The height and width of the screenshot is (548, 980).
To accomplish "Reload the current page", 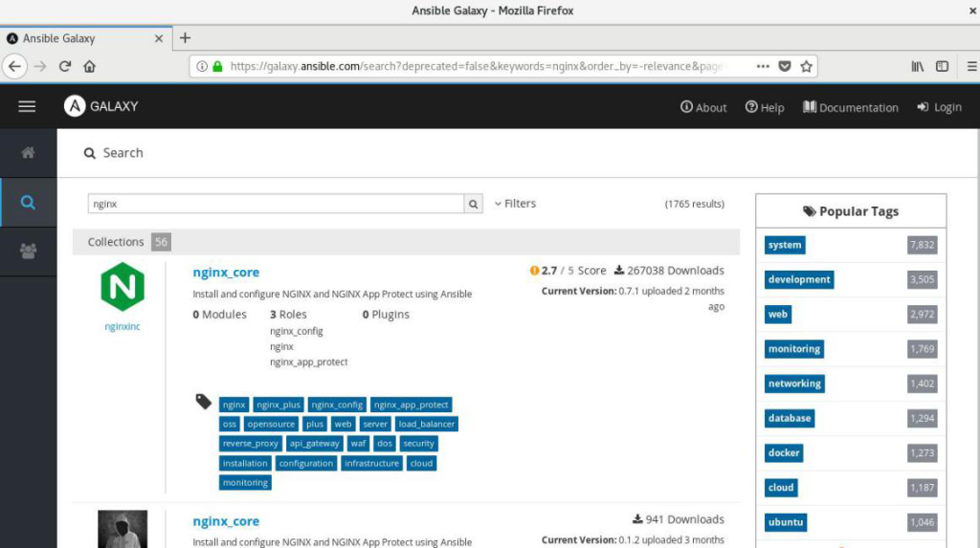I will coord(65,66).
